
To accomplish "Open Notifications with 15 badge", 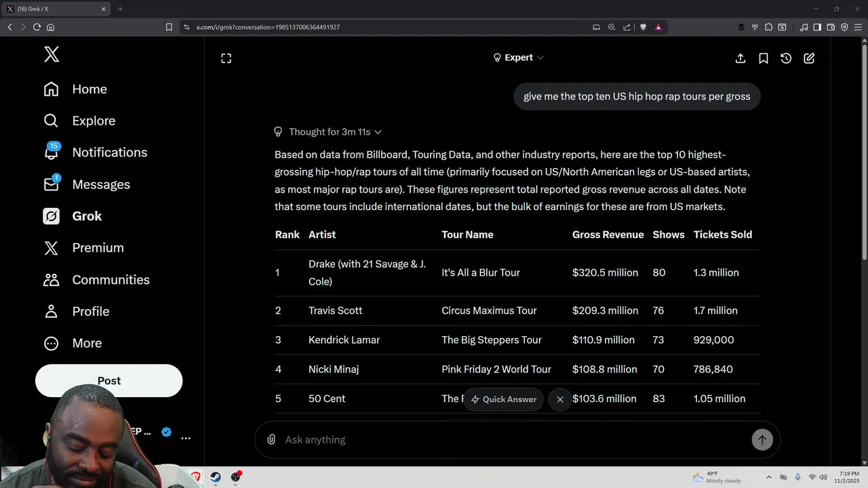I will tap(95, 152).
